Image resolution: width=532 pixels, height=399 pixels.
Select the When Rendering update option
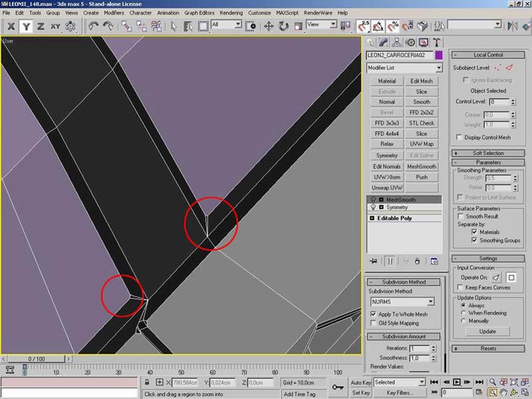(x=464, y=312)
